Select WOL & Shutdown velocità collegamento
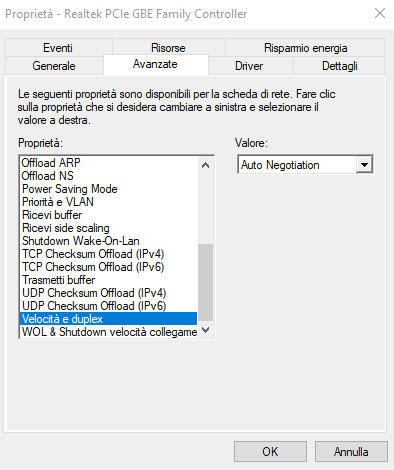 (x=109, y=332)
